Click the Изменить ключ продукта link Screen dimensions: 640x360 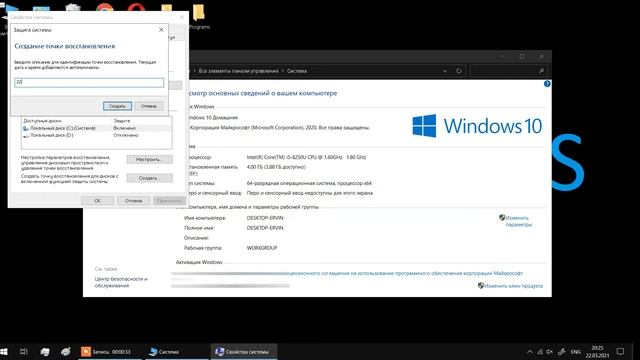[x=513, y=286]
